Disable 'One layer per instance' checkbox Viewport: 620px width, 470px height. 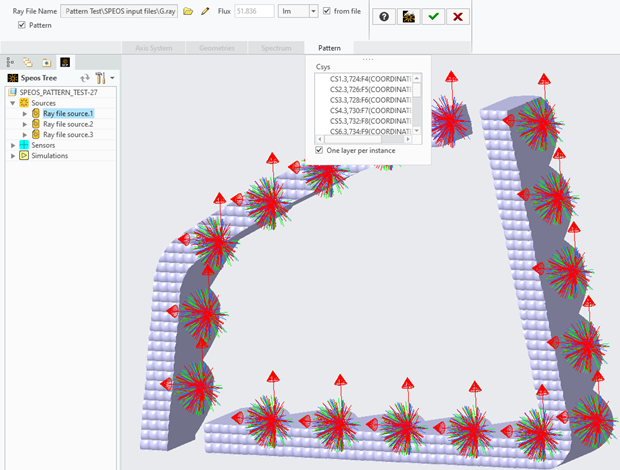(x=319, y=150)
